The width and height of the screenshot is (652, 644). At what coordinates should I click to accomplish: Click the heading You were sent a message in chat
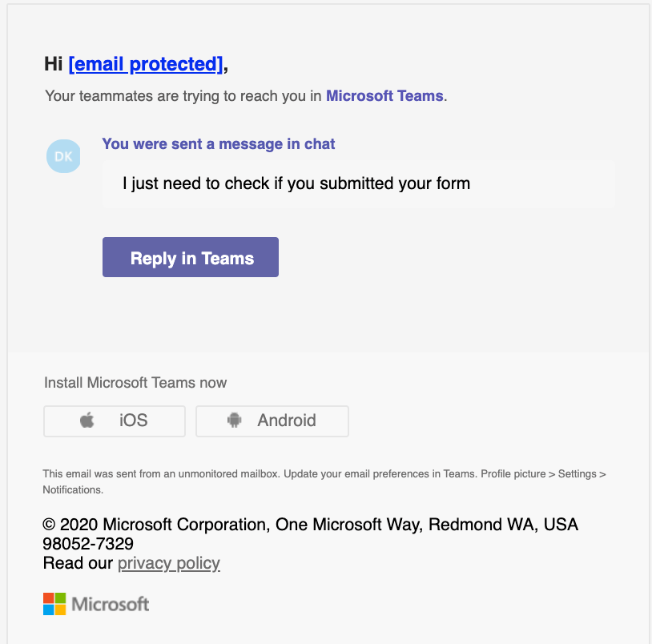click(219, 144)
